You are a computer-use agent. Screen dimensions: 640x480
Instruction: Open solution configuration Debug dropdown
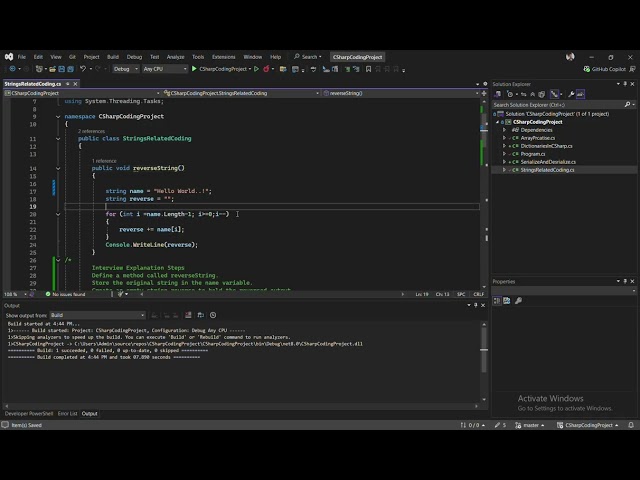125,69
